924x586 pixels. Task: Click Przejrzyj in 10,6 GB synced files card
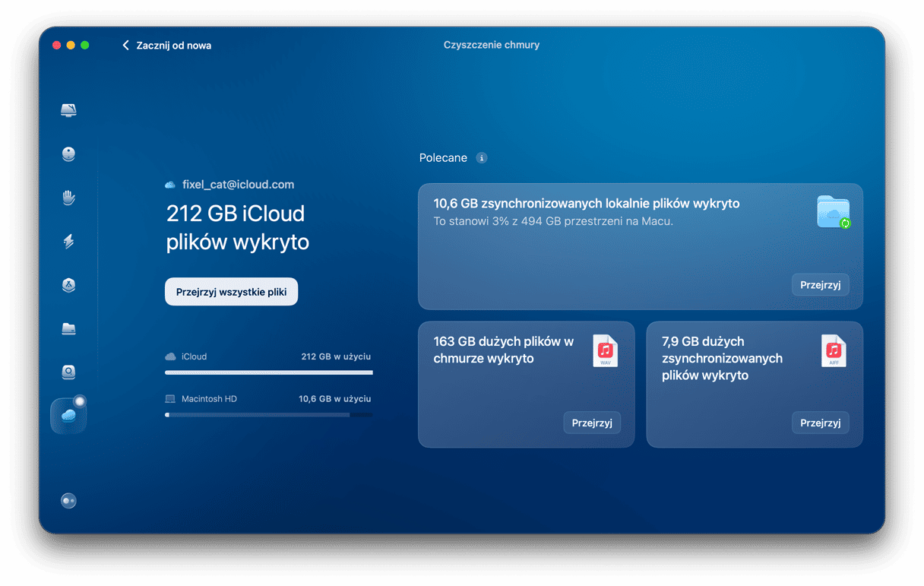coord(820,285)
